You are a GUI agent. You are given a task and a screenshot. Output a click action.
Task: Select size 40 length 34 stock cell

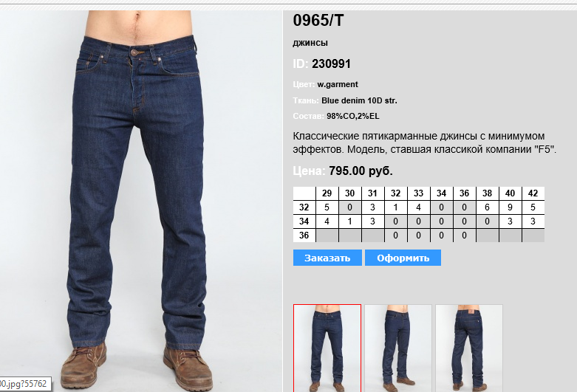pyautogui.click(x=510, y=221)
